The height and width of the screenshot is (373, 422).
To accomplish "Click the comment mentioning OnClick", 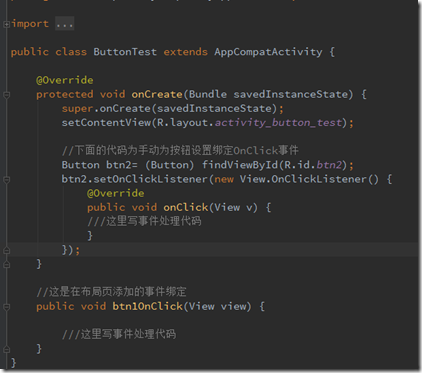I will 180,150.
